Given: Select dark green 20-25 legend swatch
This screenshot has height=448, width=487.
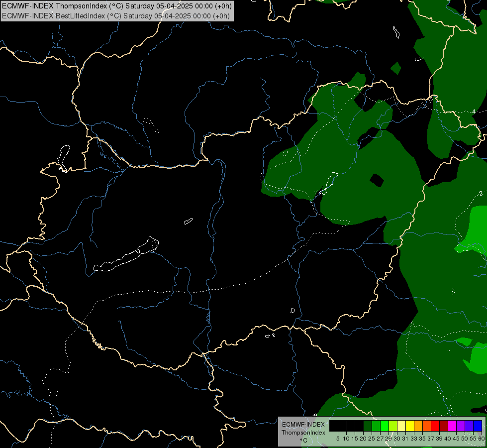Looking at the screenshot, I should pos(368,426).
